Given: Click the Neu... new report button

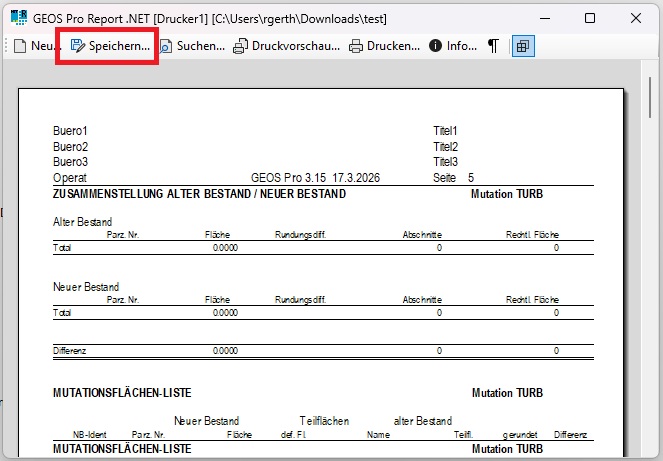Looking at the screenshot, I should tap(32, 46).
